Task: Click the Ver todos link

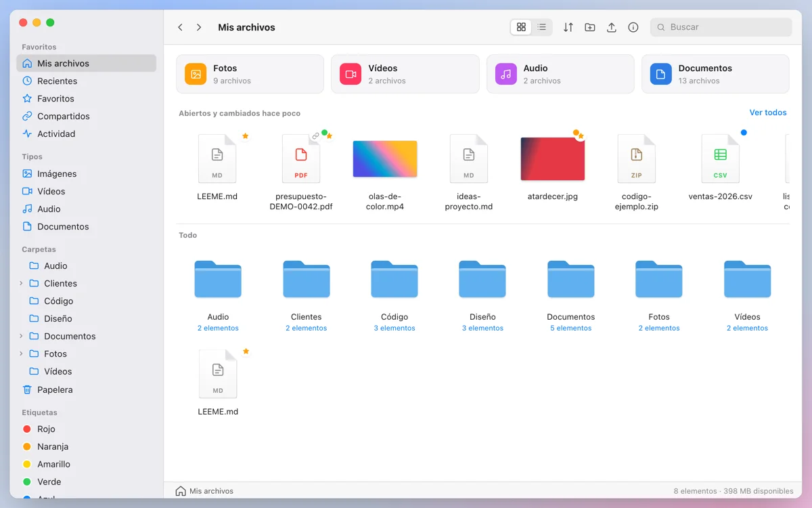Action: [x=768, y=112]
